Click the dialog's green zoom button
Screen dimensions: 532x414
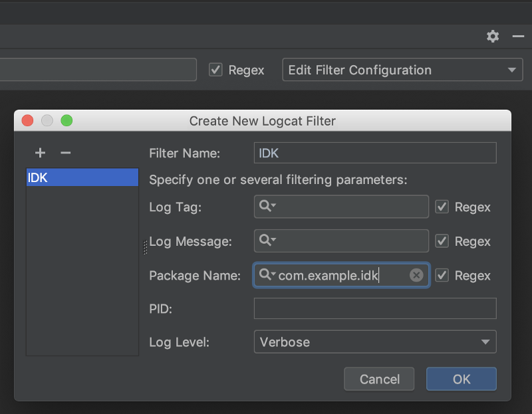(x=66, y=121)
